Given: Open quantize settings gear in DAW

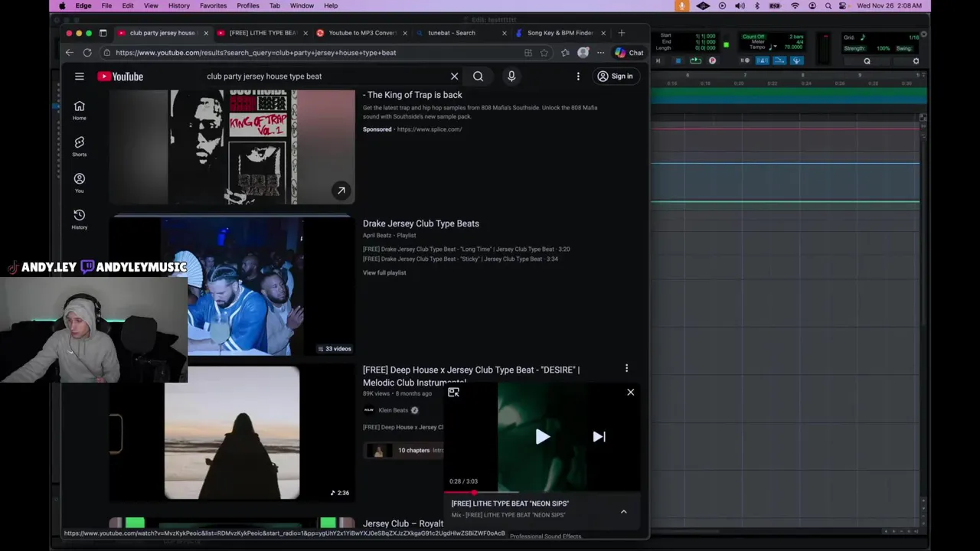Looking at the screenshot, I should [x=916, y=61].
